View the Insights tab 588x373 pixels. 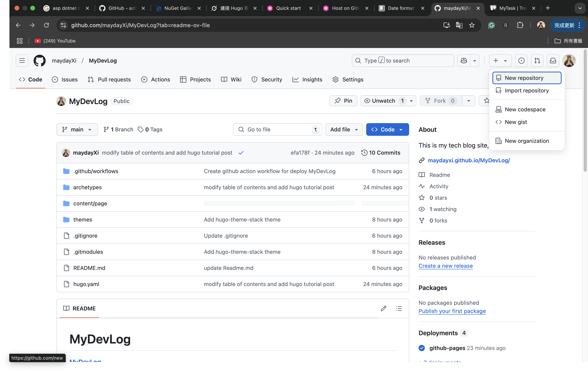(307, 79)
